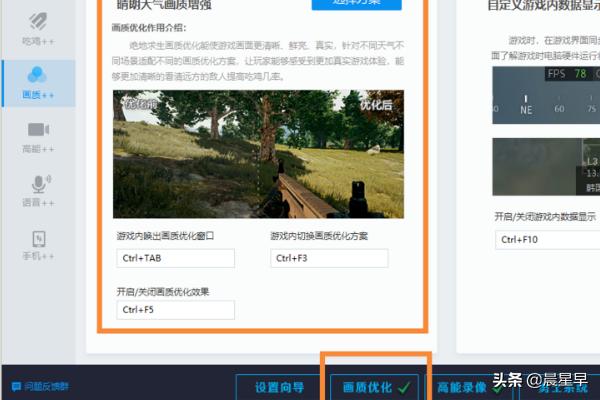Click the Ctrl+F3 hotkey field
The height and width of the screenshot is (400, 600).
point(329,258)
